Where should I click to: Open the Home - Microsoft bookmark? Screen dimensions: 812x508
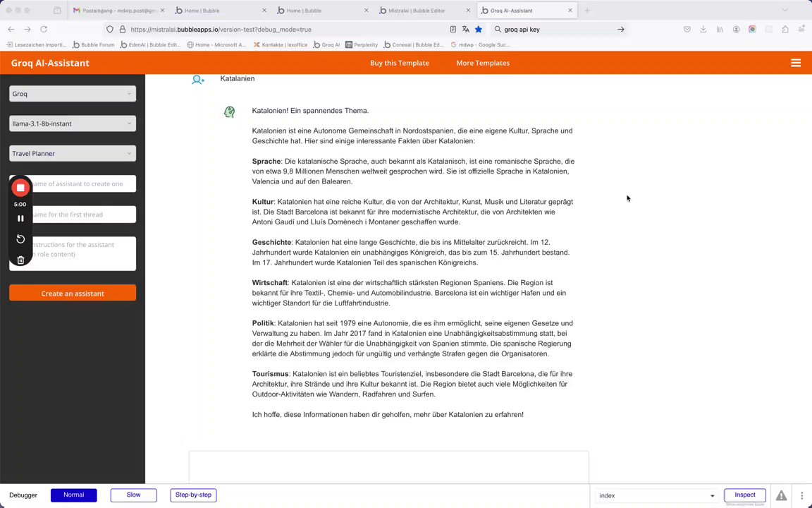coord(216,44)
